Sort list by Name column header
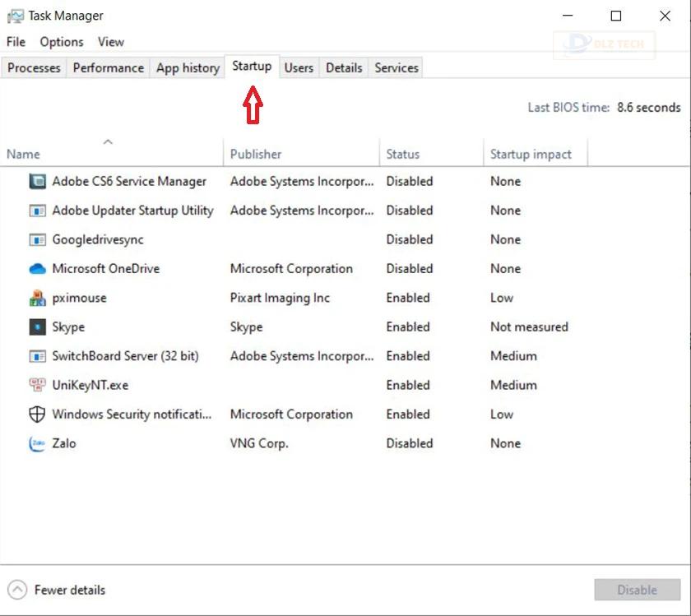The image size is (691, 616). pos(112,152)
